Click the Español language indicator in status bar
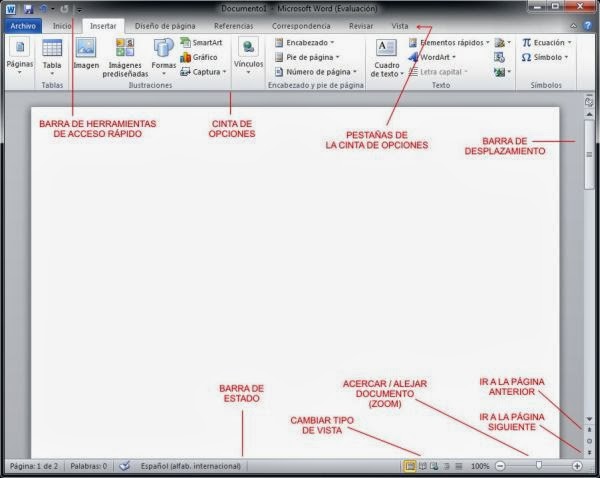The height and width of the screenshot is (478, 600). (191, 466)
